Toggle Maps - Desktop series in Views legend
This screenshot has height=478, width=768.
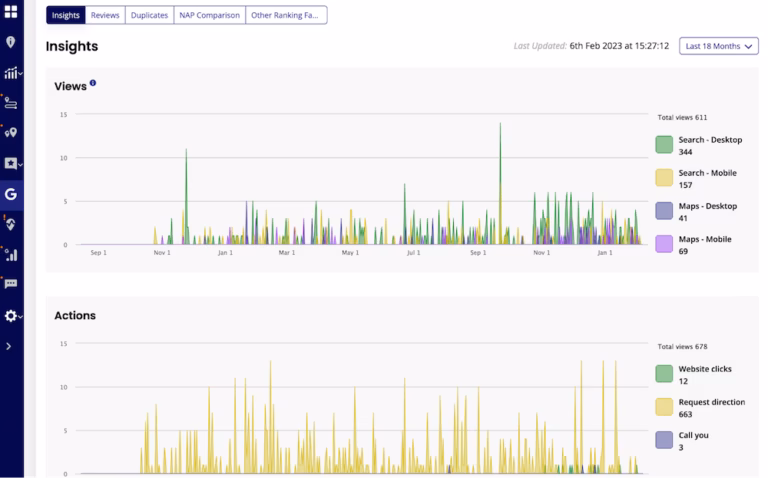(664, 211)
